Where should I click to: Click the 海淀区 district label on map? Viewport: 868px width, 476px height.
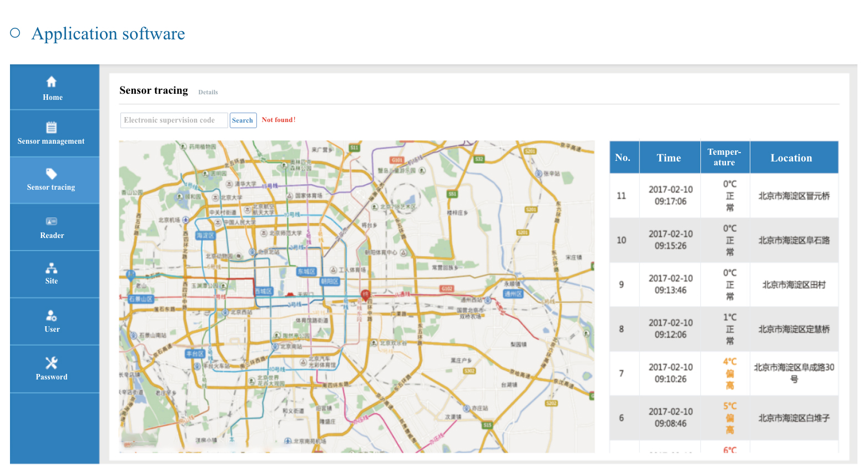point(205,236)
